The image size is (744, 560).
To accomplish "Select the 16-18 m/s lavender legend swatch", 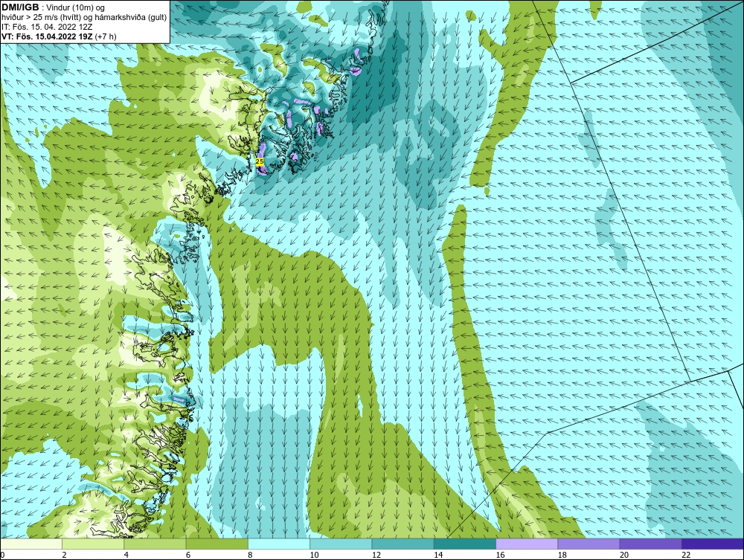I will [x=527, y=544].
